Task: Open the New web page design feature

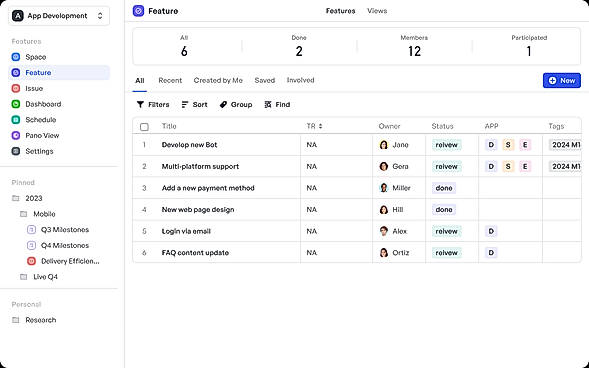Action: pos(198,210)
